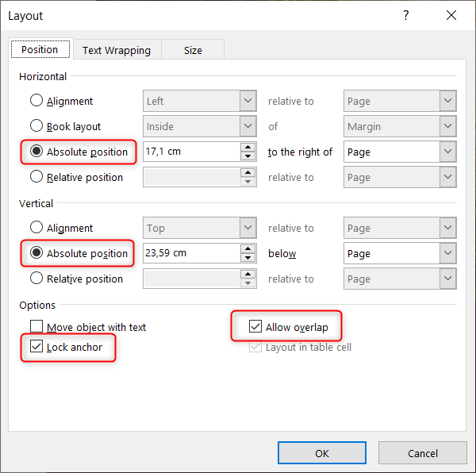The height and width of the screenshot is (473, 476).
Task: Choose Horizontal Relative position radio button
Action: click(36, 176)
